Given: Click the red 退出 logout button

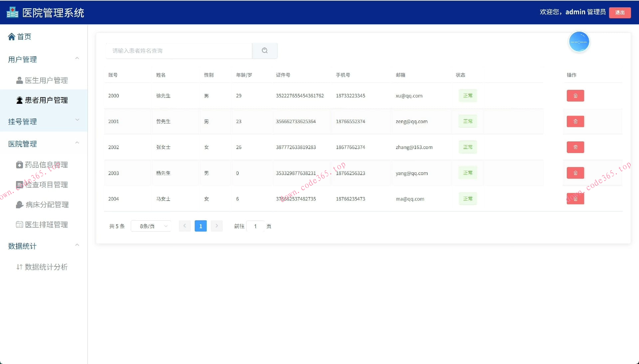Looking at the screenshot, I should 619,13.
